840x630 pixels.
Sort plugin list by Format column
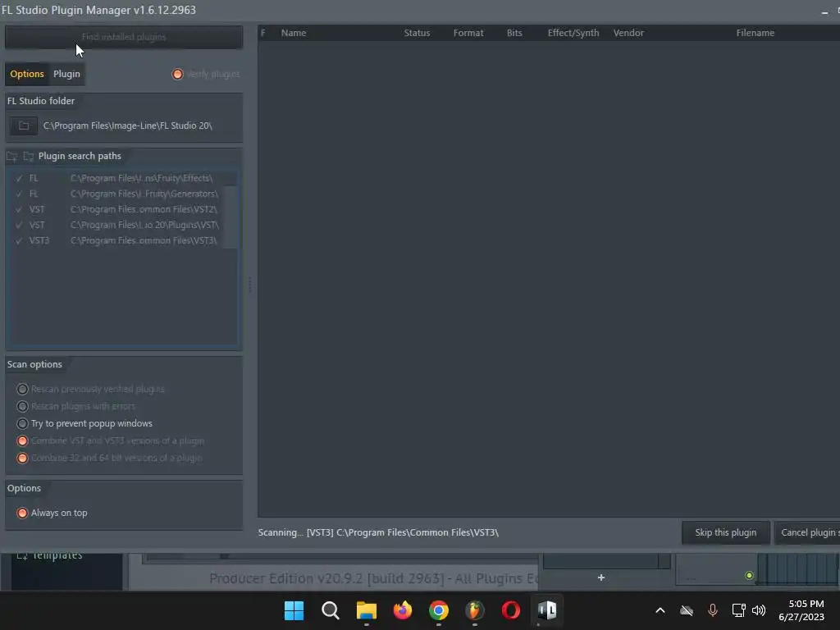point(468,33)
